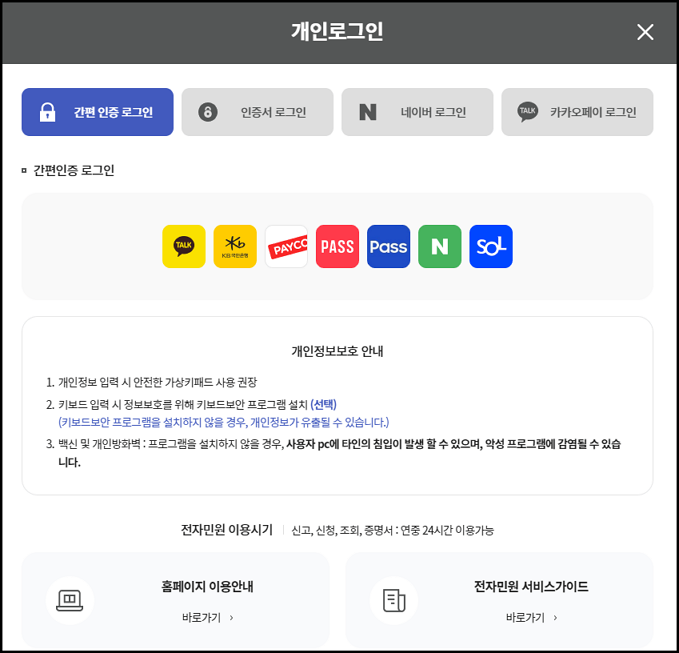The image size is (679, 653).
Task: Choose KB Kookmin Bank authentication icon
Action: tap(235, 246)
